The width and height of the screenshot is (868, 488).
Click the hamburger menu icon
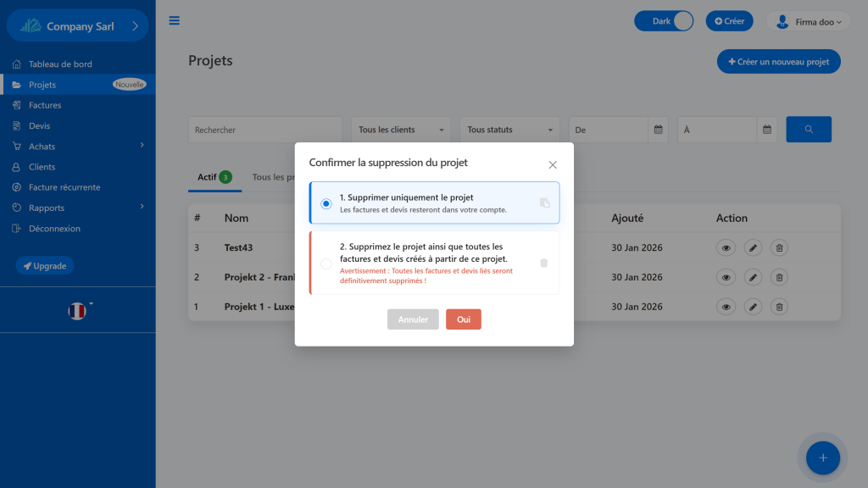point(175,21)
